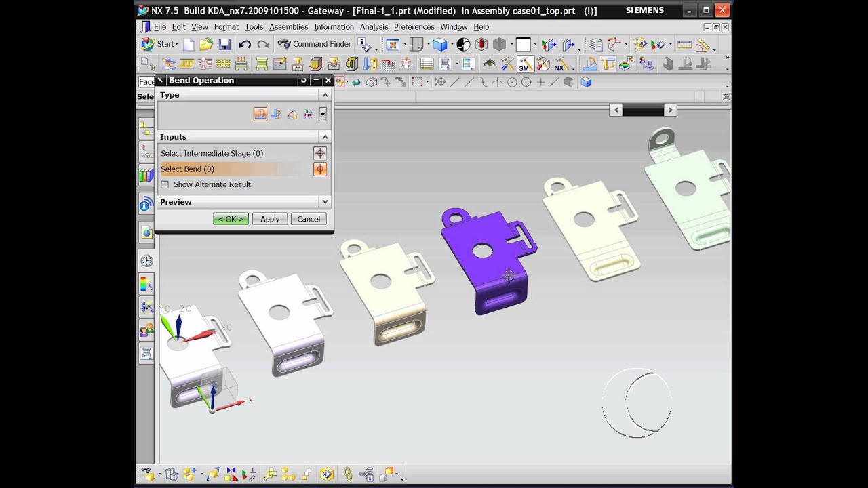Click the measure angle icon
This screenshot has height=488, width=868.
point(703,44)
